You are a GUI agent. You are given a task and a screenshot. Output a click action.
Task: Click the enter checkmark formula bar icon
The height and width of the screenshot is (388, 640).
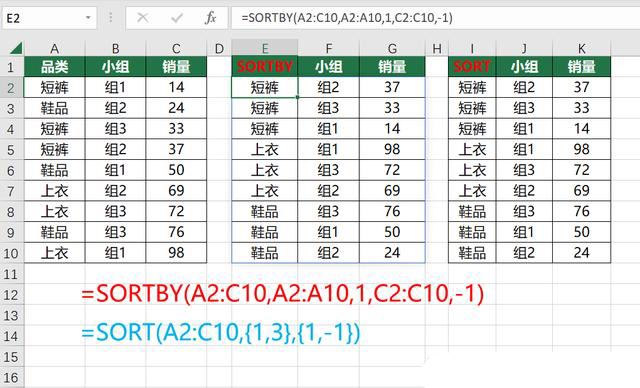point(177,18)
